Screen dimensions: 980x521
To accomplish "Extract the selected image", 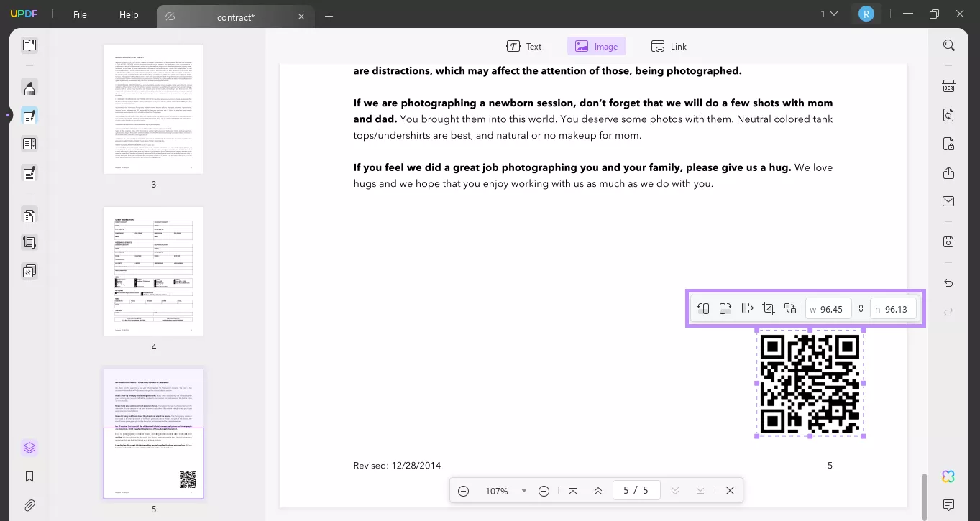I will (747, 308).
